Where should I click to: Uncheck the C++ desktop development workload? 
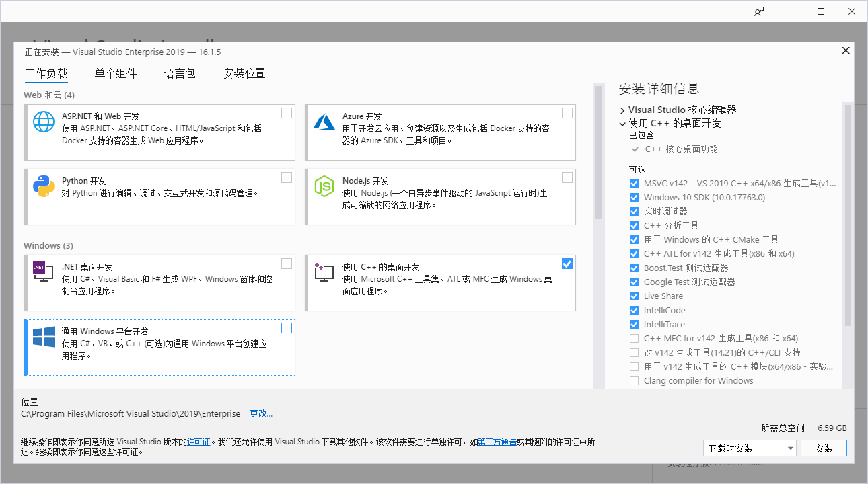pyautogui.click(x=567, y=264)
